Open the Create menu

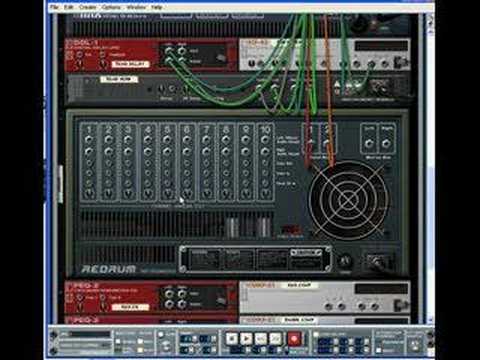click(88, 7)
